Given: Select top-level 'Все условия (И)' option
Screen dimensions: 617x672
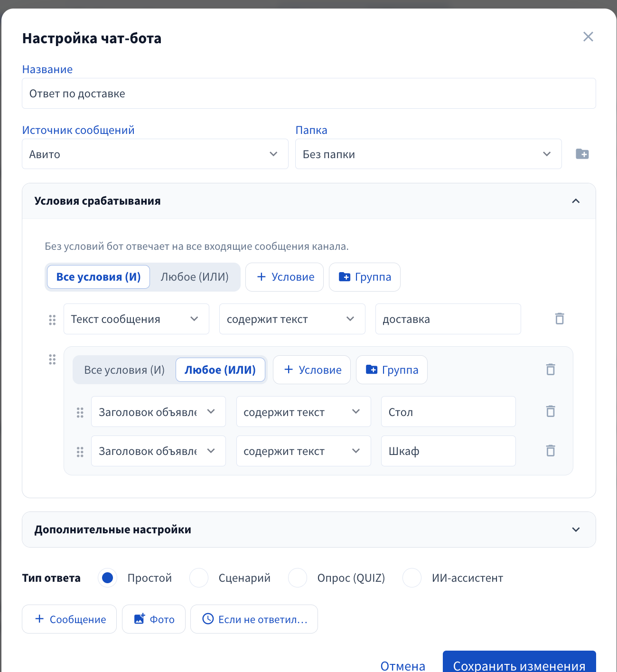Looking at the screenshot, I should click(x=99, y=277).
